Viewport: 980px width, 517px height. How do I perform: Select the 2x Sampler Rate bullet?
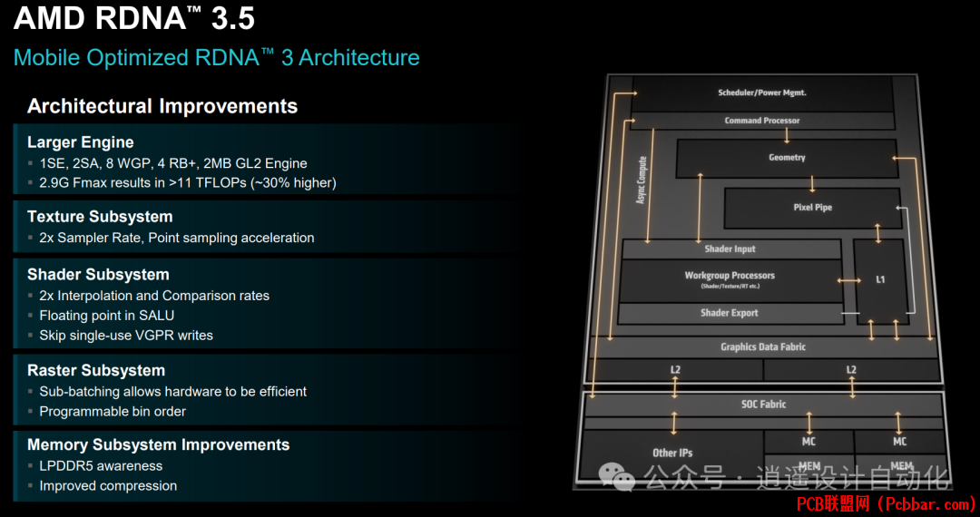click(x=176, y=238)
